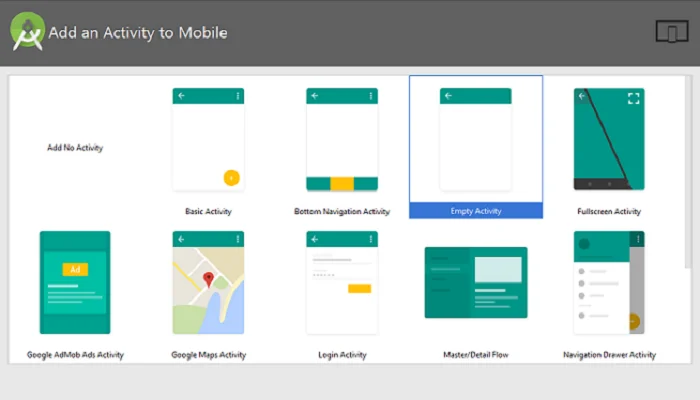The height and width of the screenshot is (400, 700).
Task: Select the Empty Activity template thumbnail
Action: click(x=475, y=139)
